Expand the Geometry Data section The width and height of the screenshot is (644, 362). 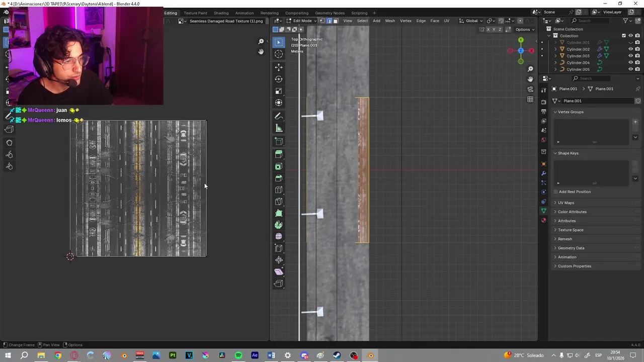(x=571, y=248)
